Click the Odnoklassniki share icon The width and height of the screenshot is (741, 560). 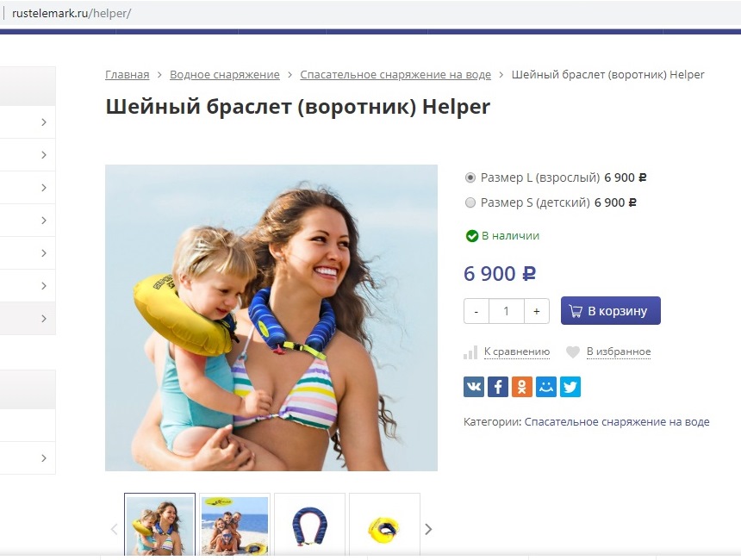(522, 387)
